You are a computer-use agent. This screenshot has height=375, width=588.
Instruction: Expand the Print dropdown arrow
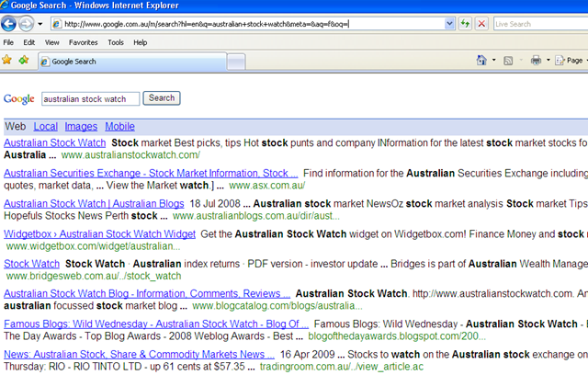click(548, 60)
